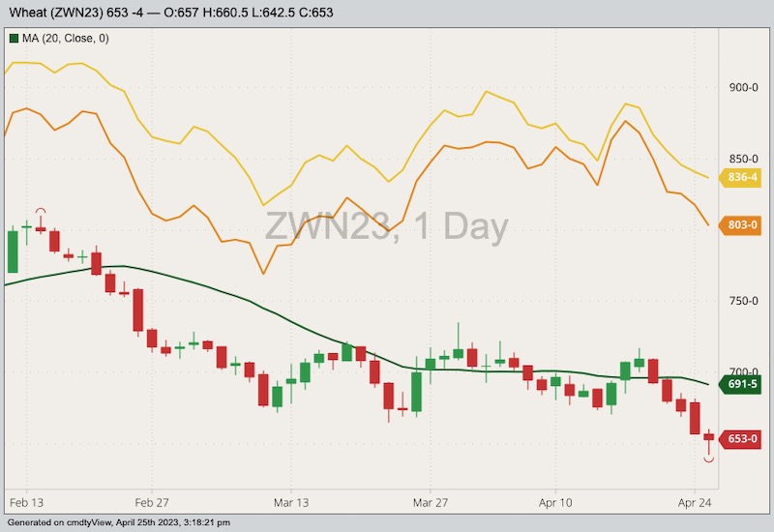This screenshot has height=532, width=774.
Task: Click the Mar 27 date axis label
Action: [431, 503]
